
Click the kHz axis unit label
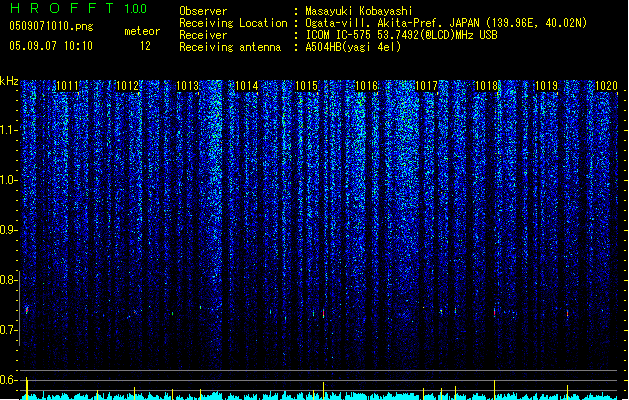pos(9,81)
